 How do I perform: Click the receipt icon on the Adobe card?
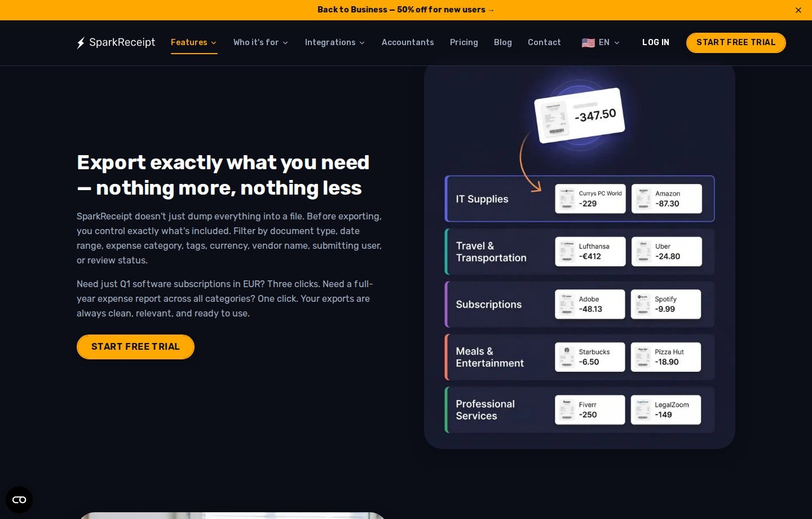567,305
